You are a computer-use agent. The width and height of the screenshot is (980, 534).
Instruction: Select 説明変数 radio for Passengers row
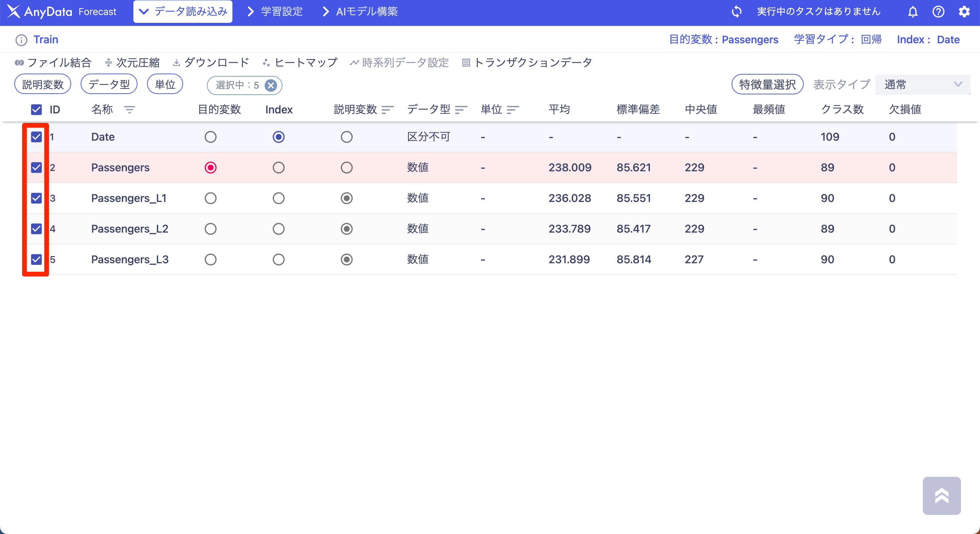click(347, 168)
